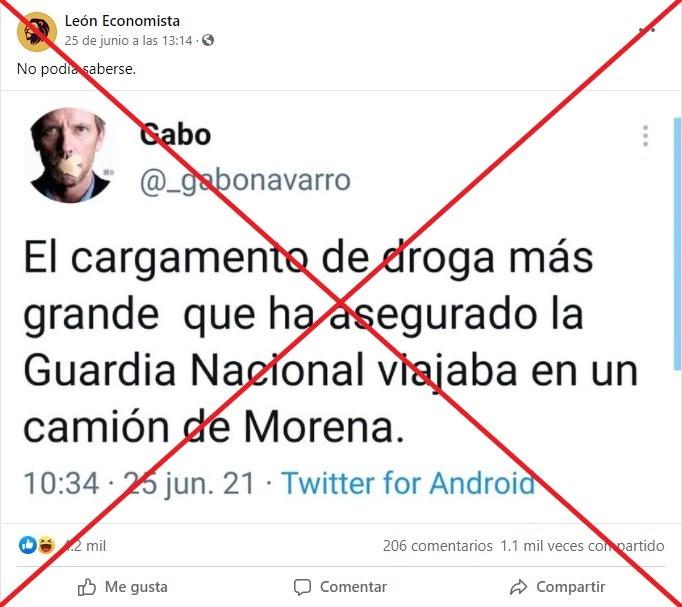Screen dimensions: 682x607
Task: Click the Comentar speech bubble button
Action: tap(341, 587)
